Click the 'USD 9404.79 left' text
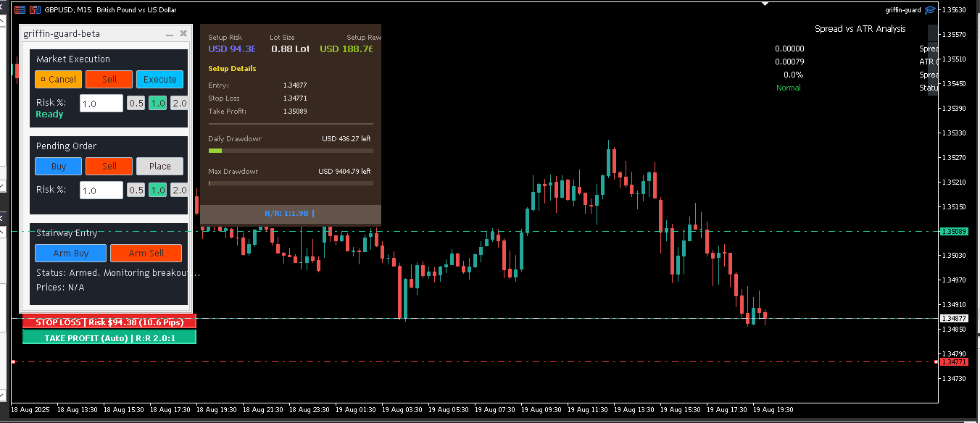The image size is (980, 423). [x=344, y=172]
